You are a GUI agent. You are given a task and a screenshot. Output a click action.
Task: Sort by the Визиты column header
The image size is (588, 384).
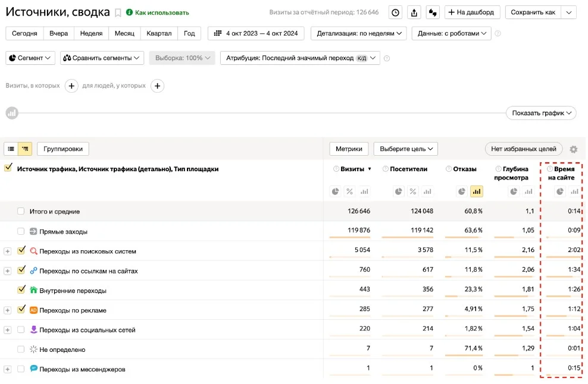click(352, 169)
